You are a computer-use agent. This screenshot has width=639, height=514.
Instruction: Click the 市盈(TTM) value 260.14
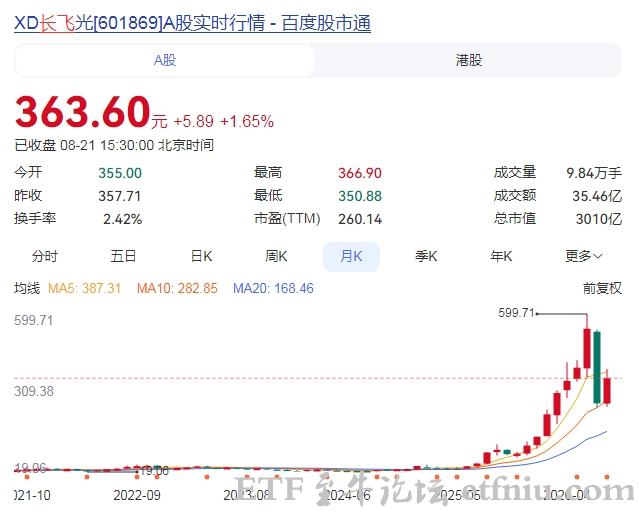[x=360, y=219]
